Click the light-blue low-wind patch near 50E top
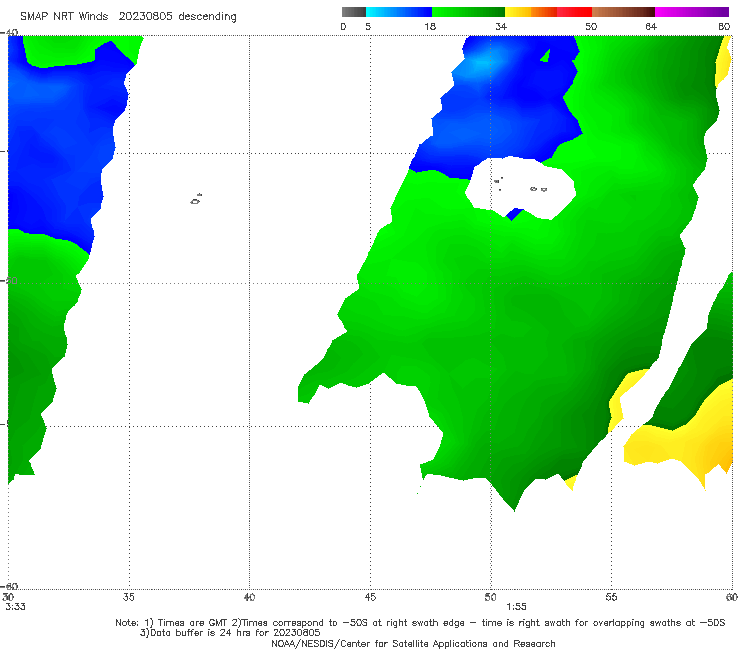The image size is (740, 650). point(484,62)
